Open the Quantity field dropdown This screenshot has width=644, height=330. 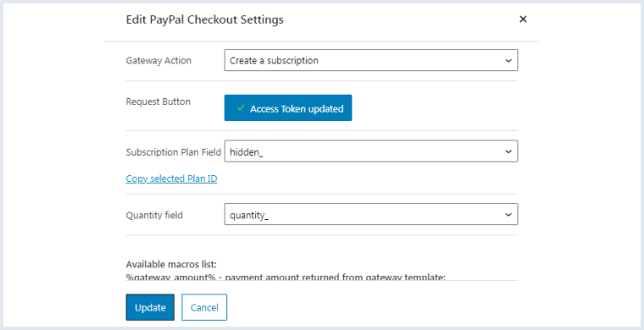(x=371, y=214)
